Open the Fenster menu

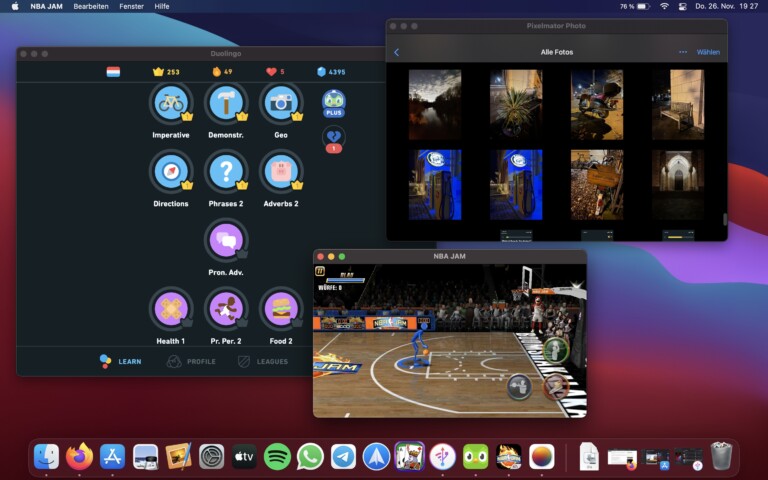click(131, 6)
